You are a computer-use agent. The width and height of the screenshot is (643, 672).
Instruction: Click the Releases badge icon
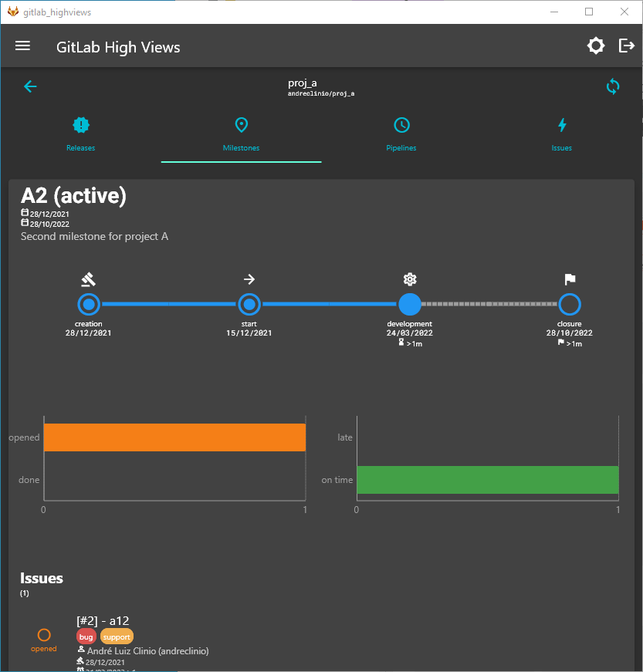tap(81, 125)
